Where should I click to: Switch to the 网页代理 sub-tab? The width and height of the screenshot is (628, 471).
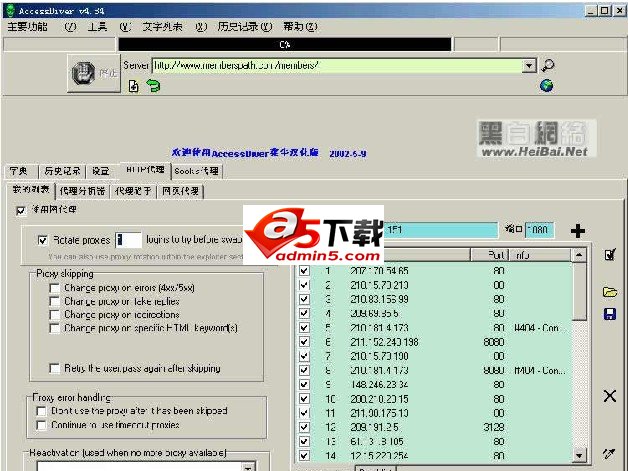click(181, 191)
